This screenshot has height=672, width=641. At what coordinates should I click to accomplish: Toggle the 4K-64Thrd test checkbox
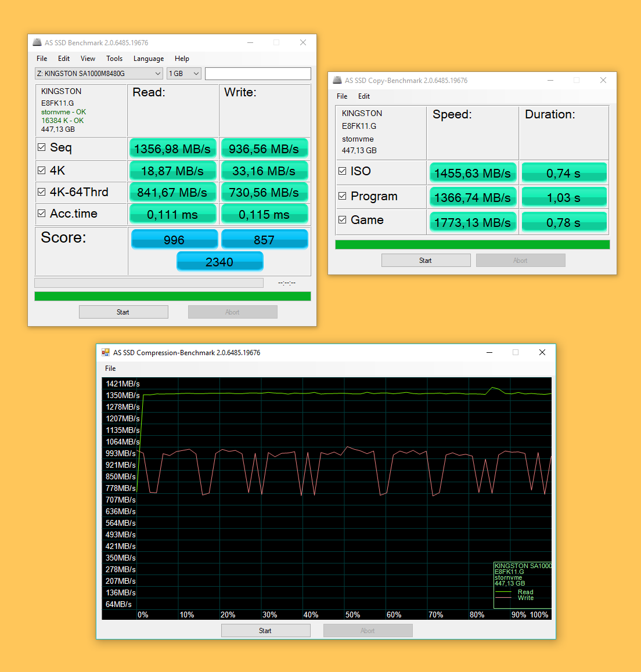[42, 192]
